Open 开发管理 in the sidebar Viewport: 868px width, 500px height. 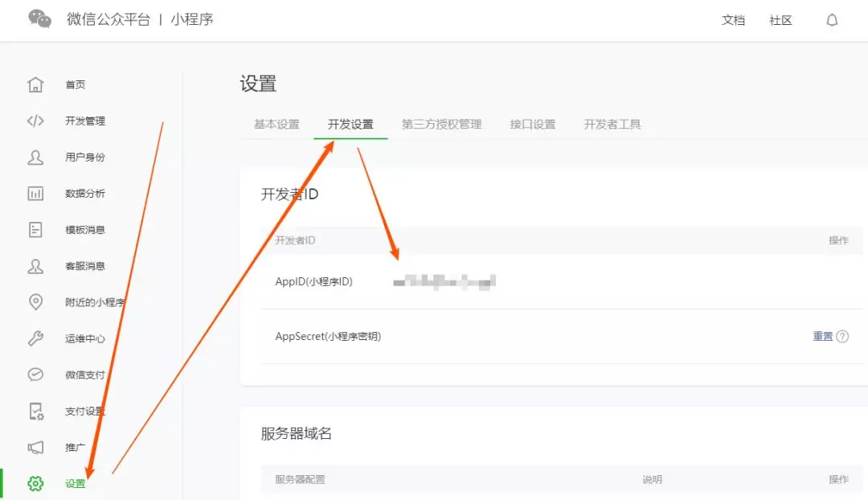(x=85, y=121)
